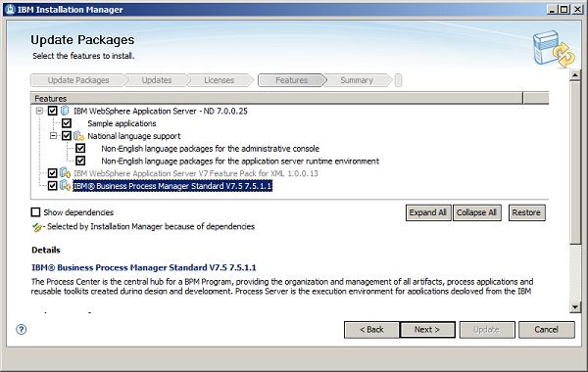Click the Collapse All button

[476, 212]
